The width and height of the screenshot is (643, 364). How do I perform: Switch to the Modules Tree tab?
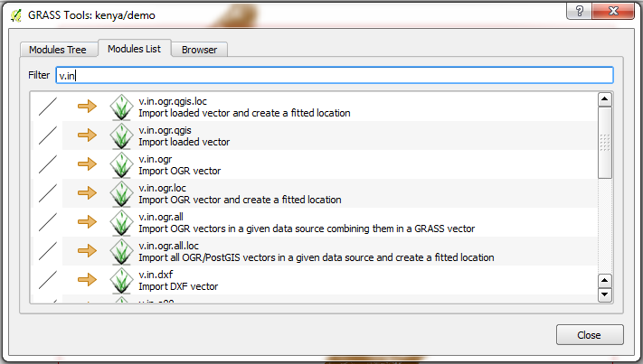pos(58,50)
